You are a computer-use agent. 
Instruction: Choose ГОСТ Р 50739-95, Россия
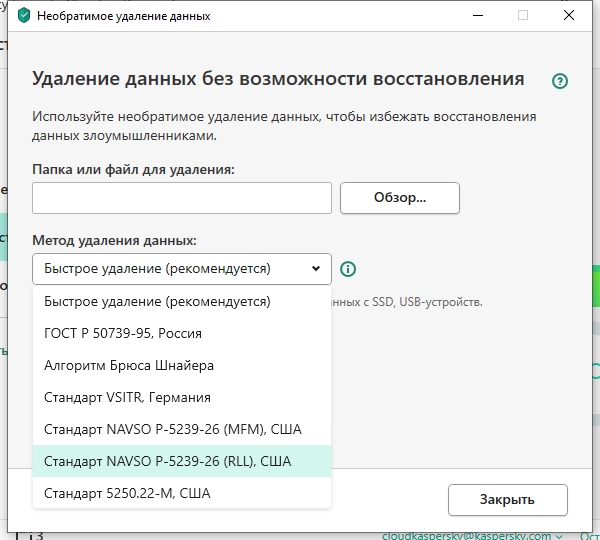pos(182,333)
